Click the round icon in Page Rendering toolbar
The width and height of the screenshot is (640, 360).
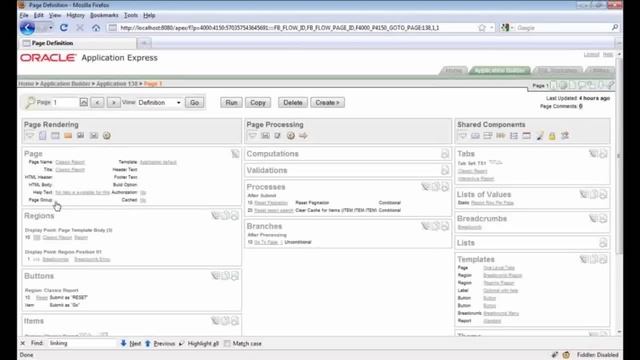coord(107,136)
